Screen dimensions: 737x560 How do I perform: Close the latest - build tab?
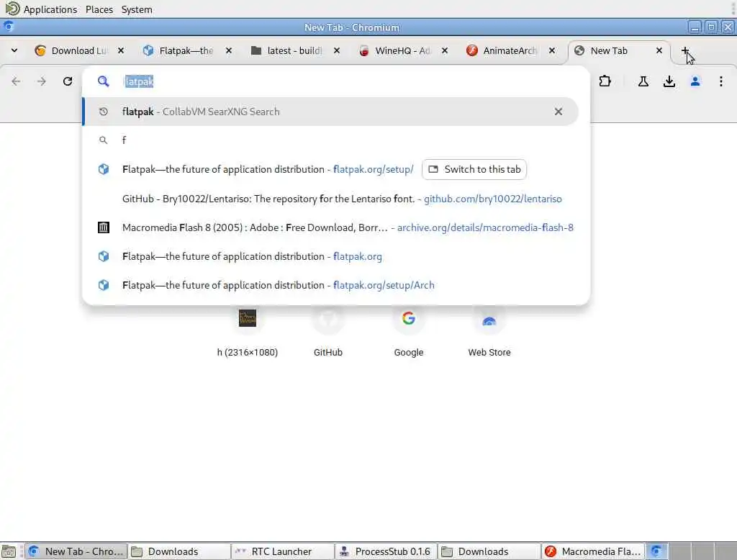point(337,50)
